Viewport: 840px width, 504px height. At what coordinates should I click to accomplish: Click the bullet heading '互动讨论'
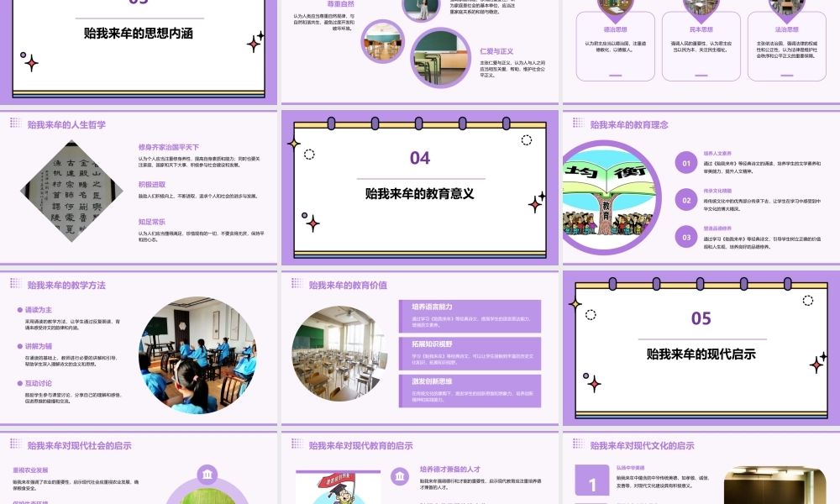(x=39, y=384)
